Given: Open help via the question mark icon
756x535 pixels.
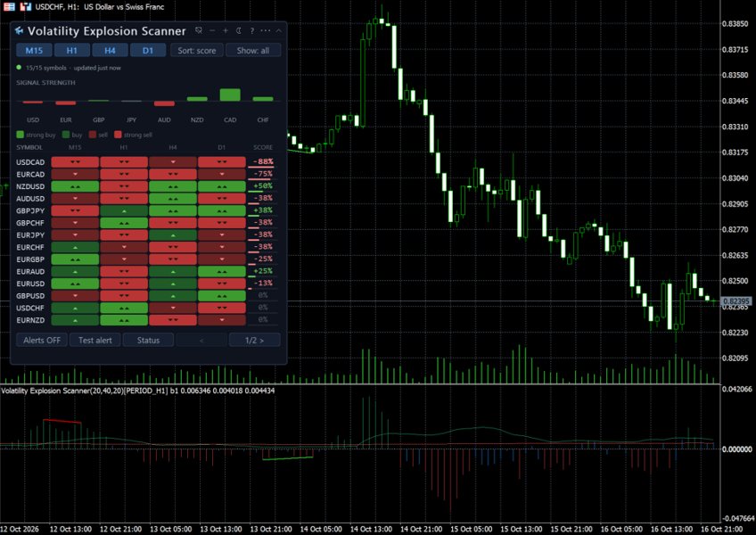Looking at the screenshot, I should 251,30.
